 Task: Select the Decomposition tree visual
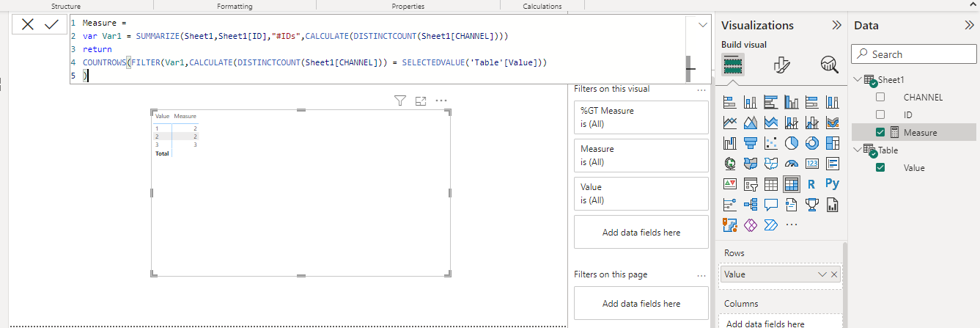tap(751, 205)
